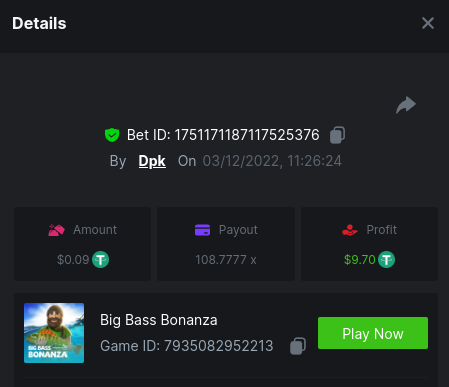Open the Dpk user profile link

[152, 161]
